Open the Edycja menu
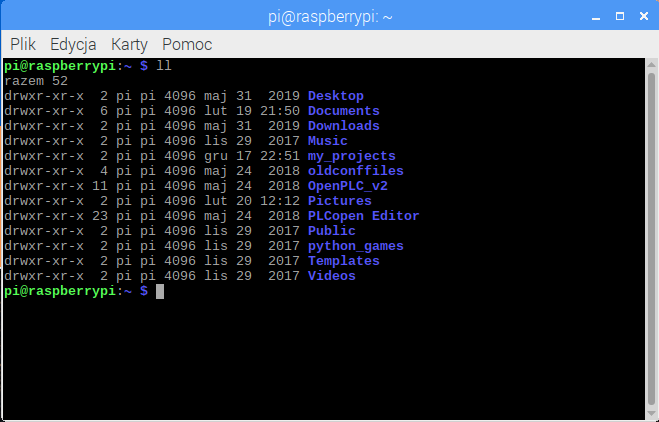Image resolution: width=659 pixels, height=422 pixels. click(73, 45)
